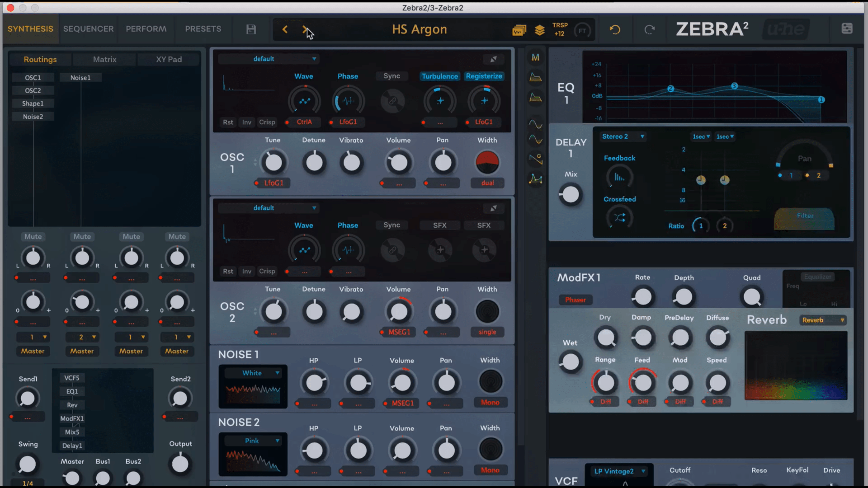Click OSC 1 Width dual mode button

[487, 183]
